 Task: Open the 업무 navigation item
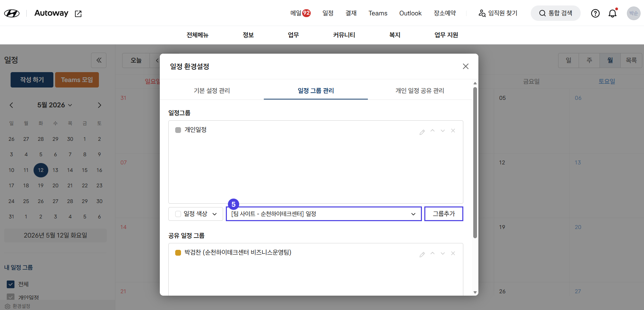pyautogui.click(x=293, y=35)
